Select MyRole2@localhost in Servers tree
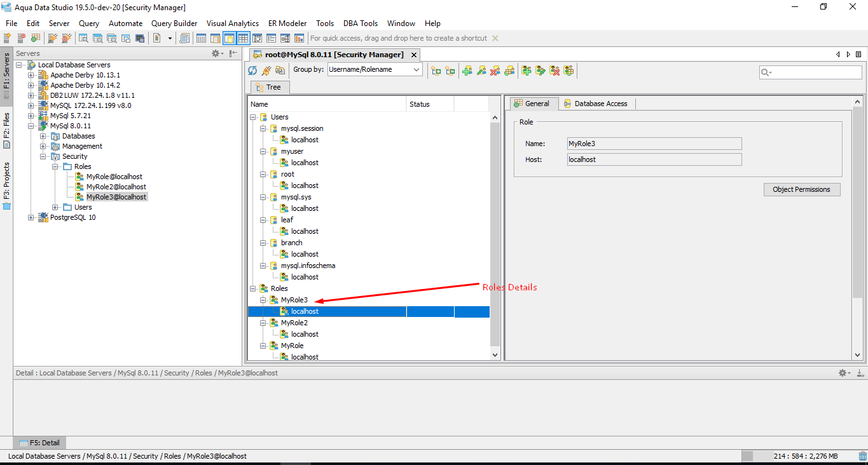Viewport: 868px width, 465px height. [x=116, y=187]
